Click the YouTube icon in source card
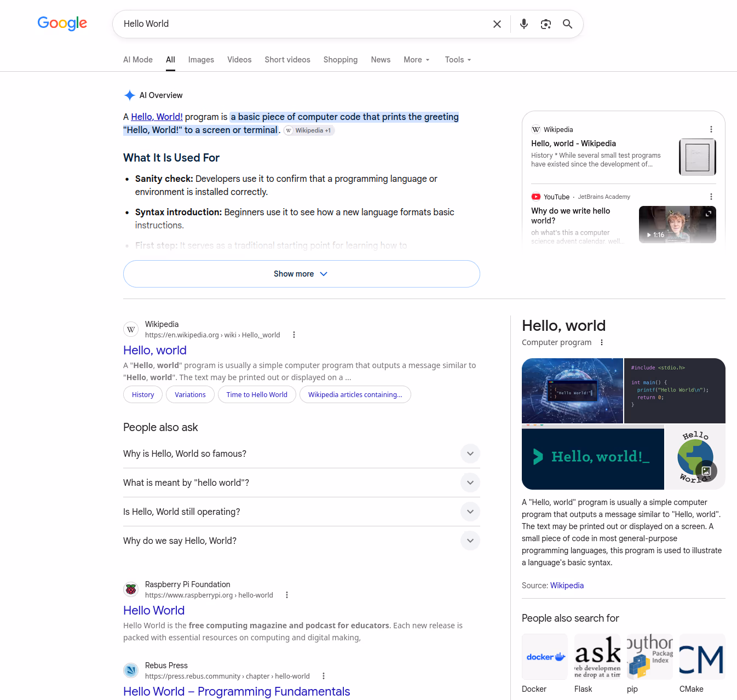The image size is (737, 700). [x=536, y=197]
